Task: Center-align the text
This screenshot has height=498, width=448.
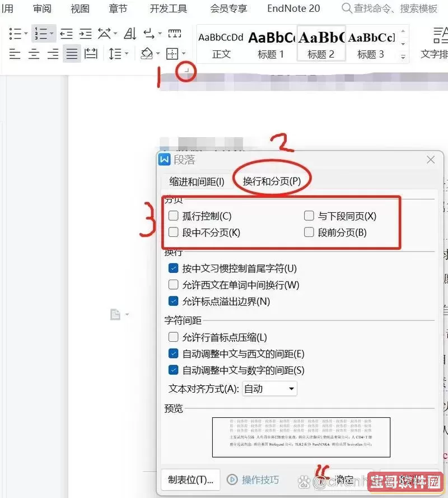Action: click(x=34, y=54)
